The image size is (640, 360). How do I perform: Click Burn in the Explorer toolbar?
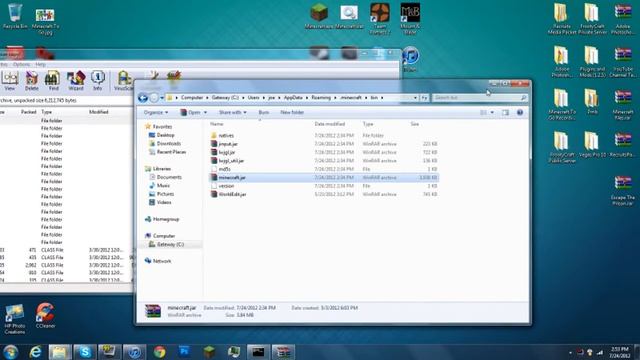264,112
